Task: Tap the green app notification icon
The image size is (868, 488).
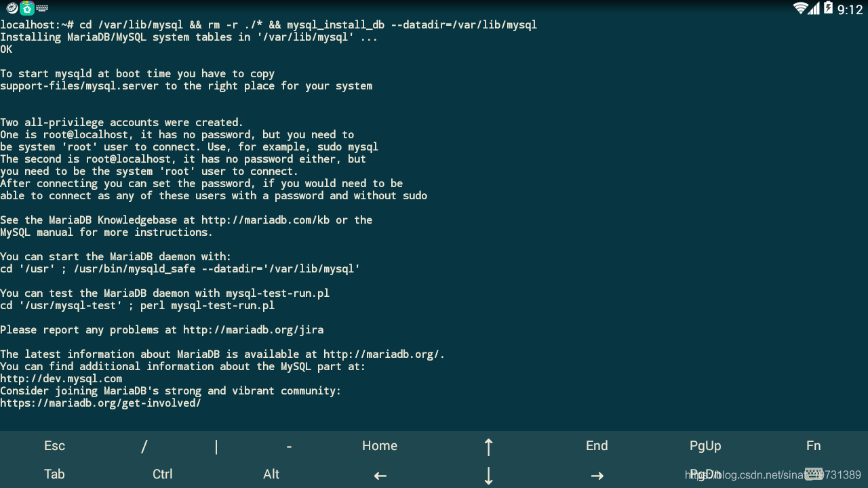Action: coord(27,8)
